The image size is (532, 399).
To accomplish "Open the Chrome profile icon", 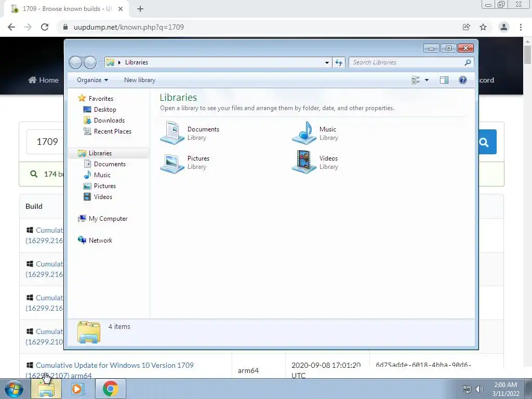I will tap(504, 27).
